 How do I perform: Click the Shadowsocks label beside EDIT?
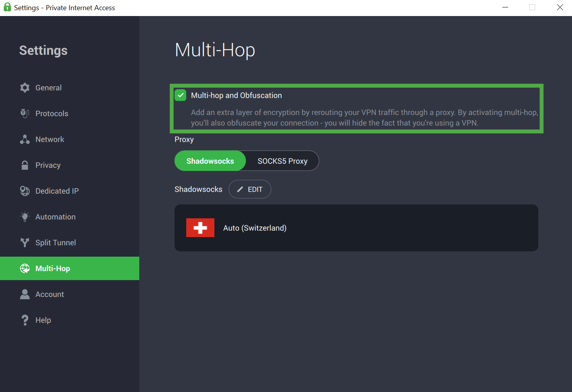point(198,189)
